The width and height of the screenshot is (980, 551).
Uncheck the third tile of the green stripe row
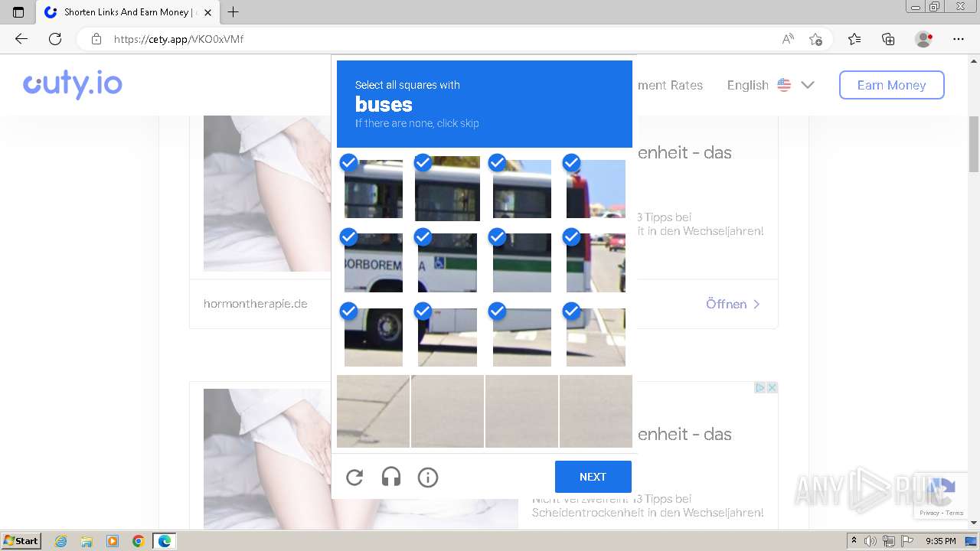click(521, 262)
